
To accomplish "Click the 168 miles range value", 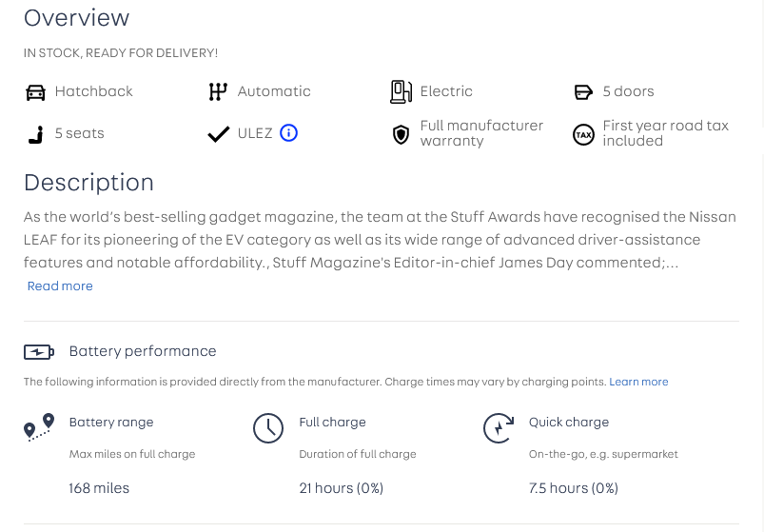I will pos(99,488).
